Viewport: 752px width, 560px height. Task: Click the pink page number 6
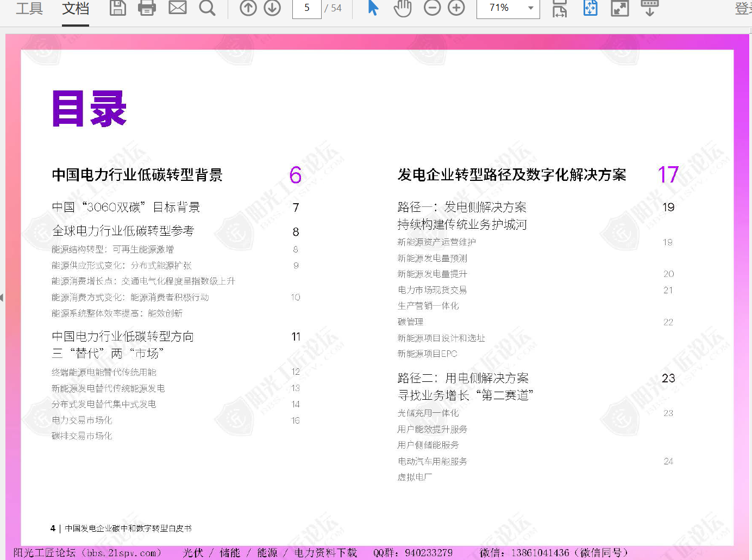coord(296,175)
